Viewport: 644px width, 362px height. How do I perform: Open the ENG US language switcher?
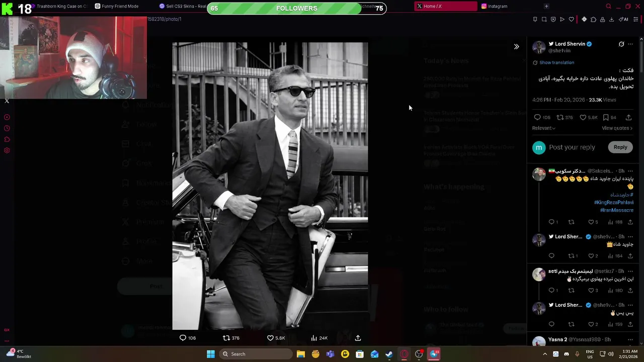click(x=590, y=354)
